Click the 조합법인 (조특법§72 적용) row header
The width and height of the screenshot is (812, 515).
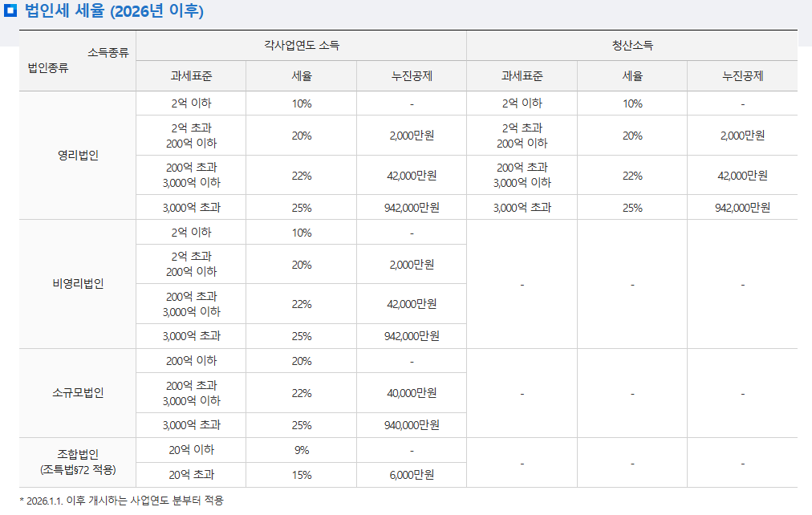[x=78, y=462]
